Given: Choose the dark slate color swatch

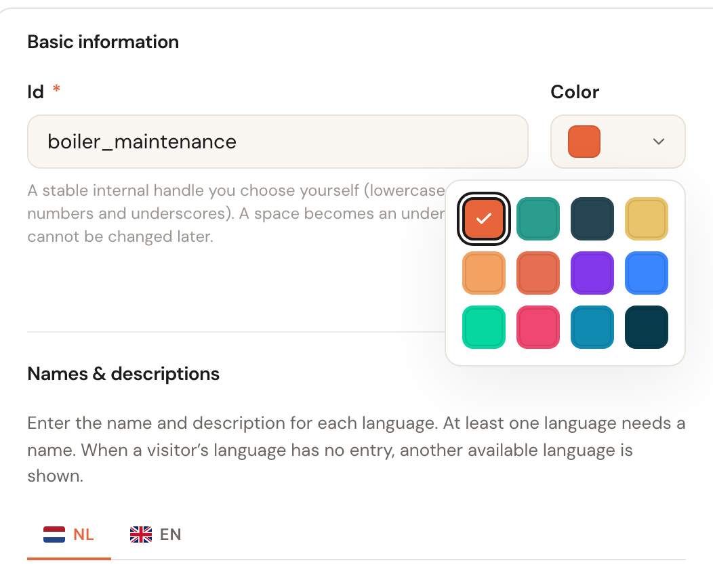Looking at the screenshot, I should (592, 219).
